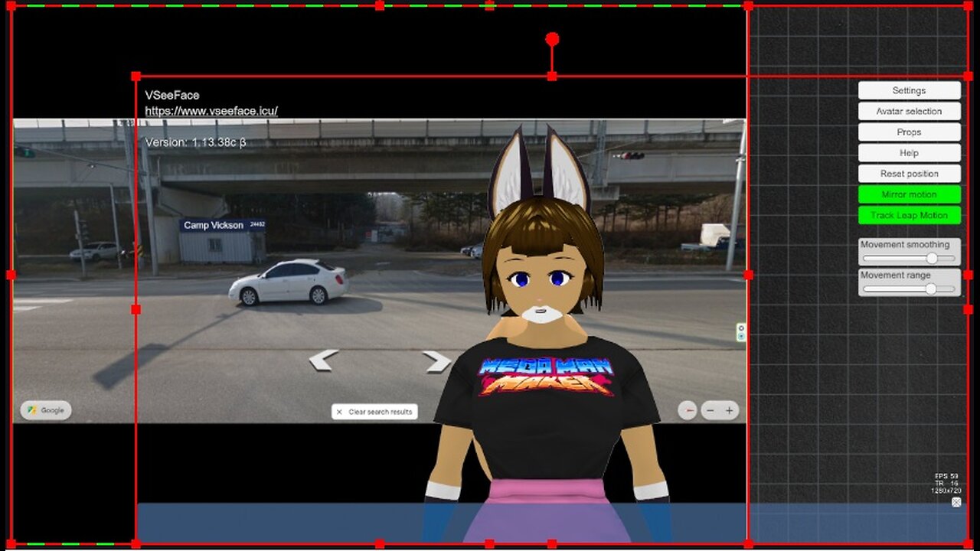Click the X icon in Clear search results
This screenshot has height=551, width=980.
339,412
